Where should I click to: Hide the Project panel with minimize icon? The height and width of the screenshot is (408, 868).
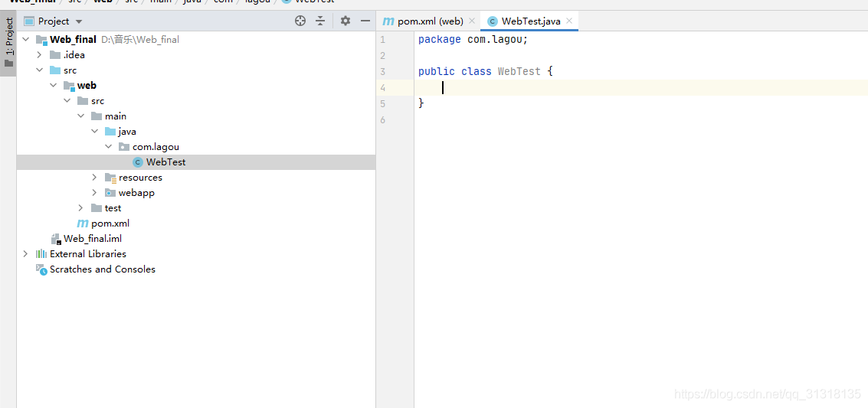[x=365, y=21]
